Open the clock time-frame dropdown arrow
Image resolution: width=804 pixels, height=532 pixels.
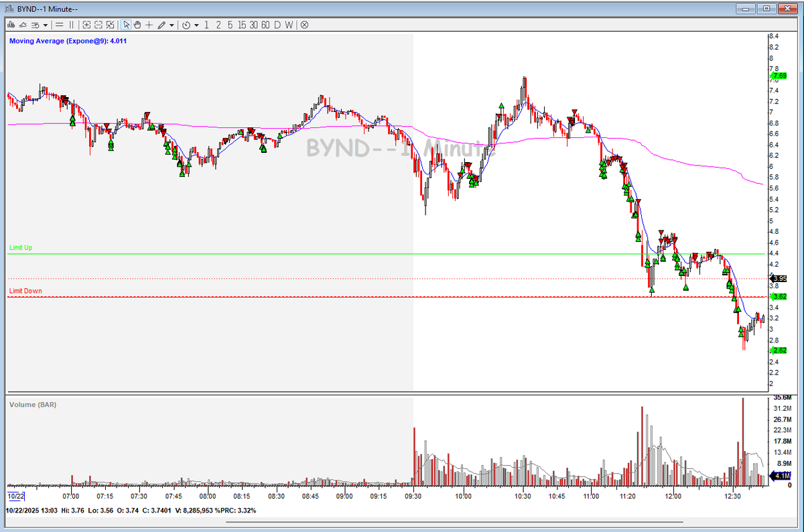197,25
